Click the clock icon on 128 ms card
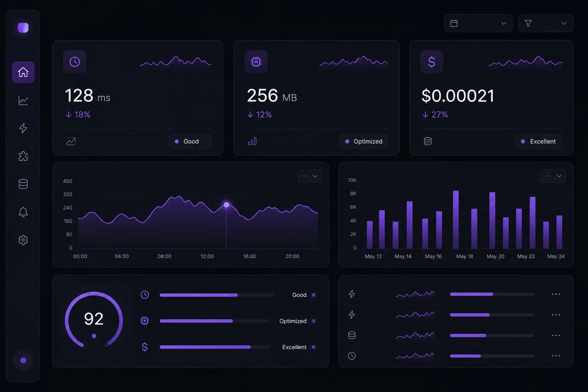This screenshot has height=392, width=588. [75, 62]
